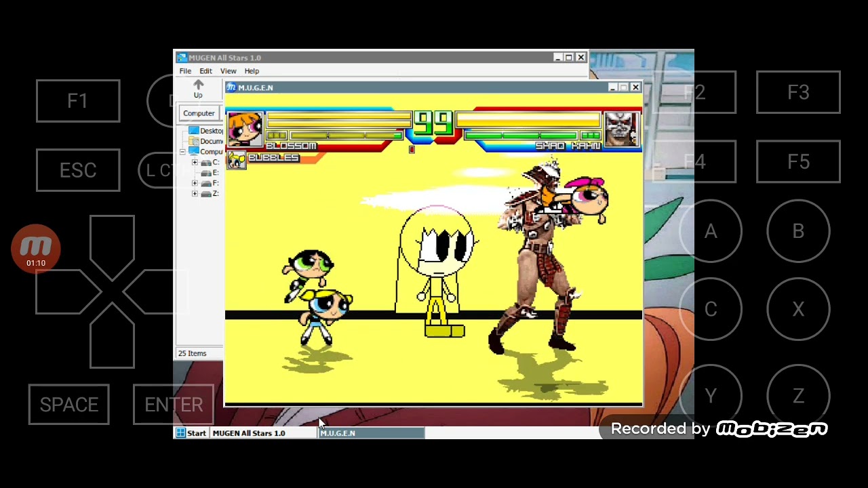Tap the round X gamepad button
The height and width of the screenshot is (488, 868).
798,309
